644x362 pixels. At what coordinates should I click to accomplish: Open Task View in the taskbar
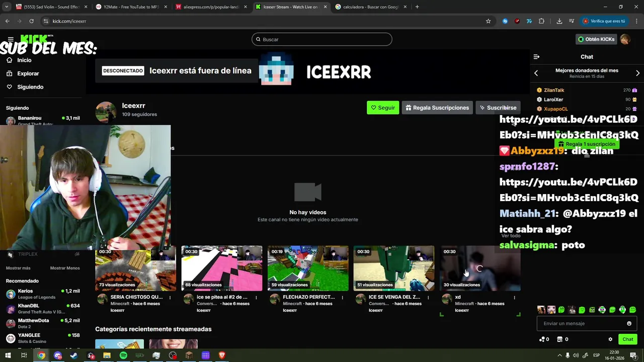[x=24, y=355]
